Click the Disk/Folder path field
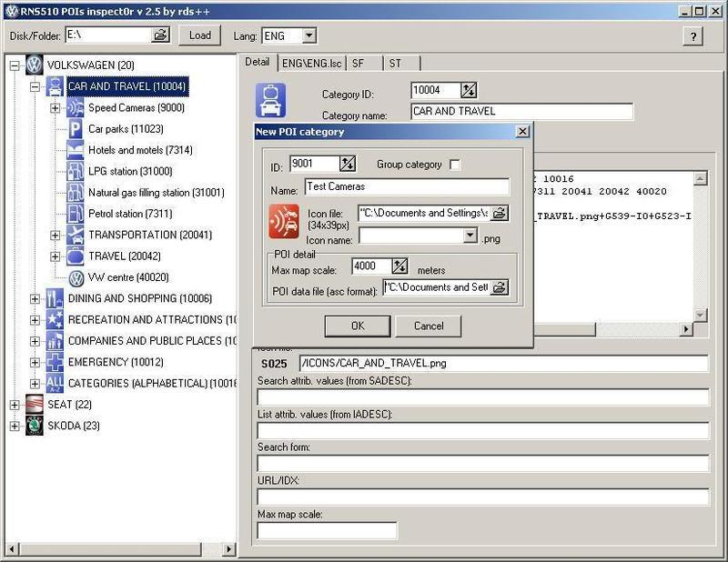 pos(109,35)
